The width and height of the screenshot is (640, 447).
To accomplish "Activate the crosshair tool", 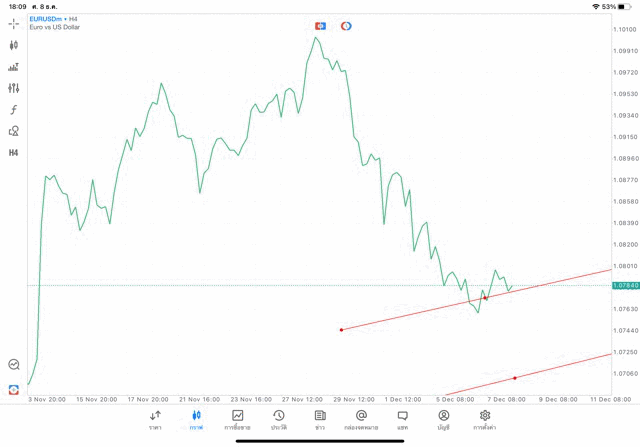I will tap(14, 23).
